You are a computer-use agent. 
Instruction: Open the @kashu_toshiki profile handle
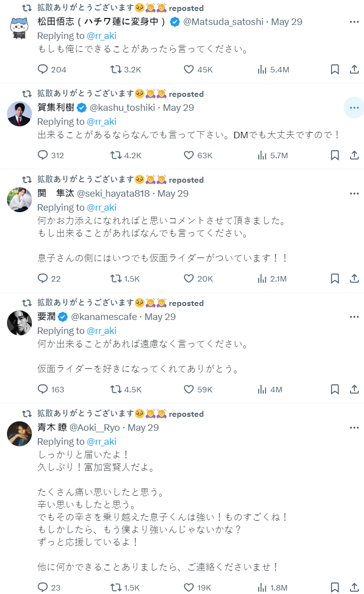[123, 108]
